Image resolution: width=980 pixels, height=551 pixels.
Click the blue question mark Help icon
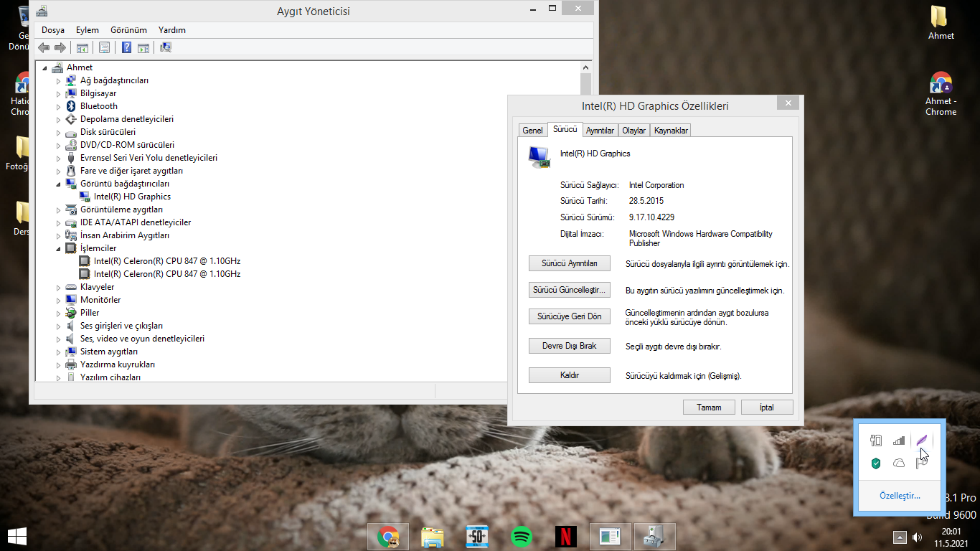point(127,48)
